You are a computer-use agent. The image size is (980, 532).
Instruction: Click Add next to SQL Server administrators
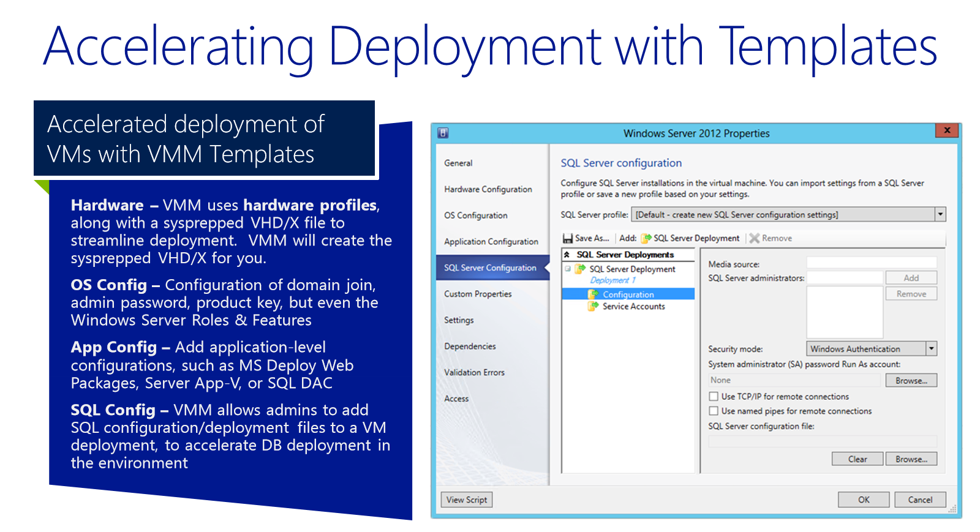911,278
